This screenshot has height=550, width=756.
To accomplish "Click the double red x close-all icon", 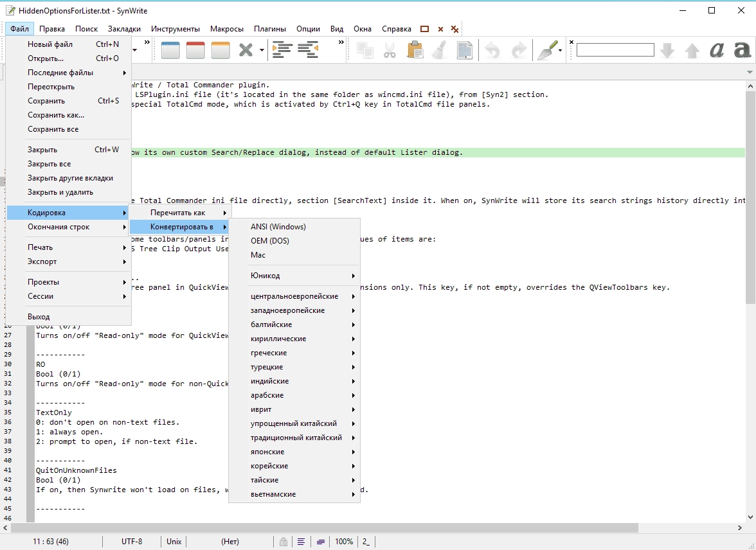I will [x=455, y=29].
